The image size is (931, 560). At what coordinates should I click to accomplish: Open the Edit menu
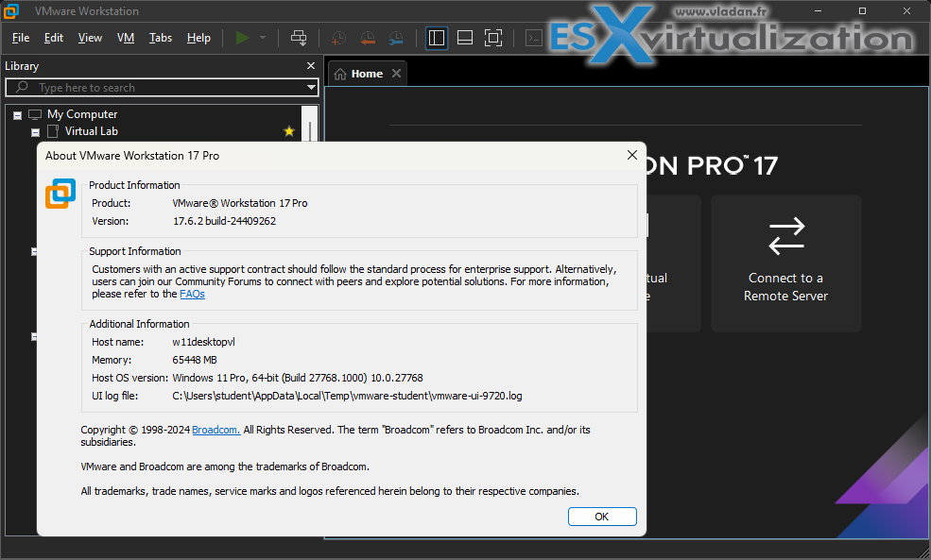click(54, 38)
